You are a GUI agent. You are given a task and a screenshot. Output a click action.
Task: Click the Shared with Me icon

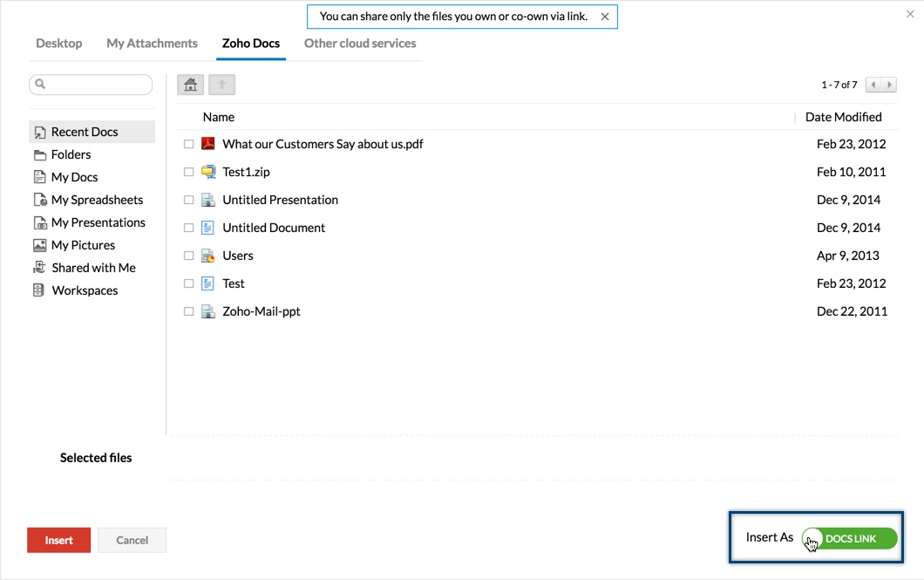click(39, 268)
